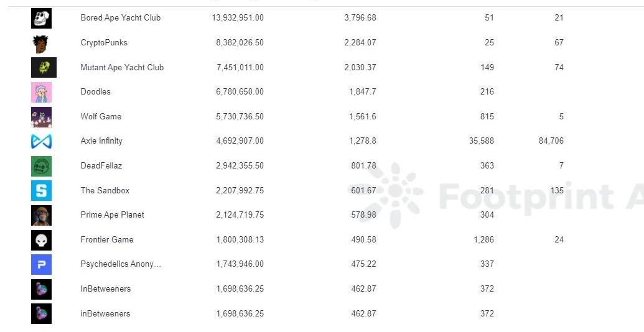Click the first InBetweeners collection icon
The width and height of the screenshot is (644, 332).
pos(42,289)
